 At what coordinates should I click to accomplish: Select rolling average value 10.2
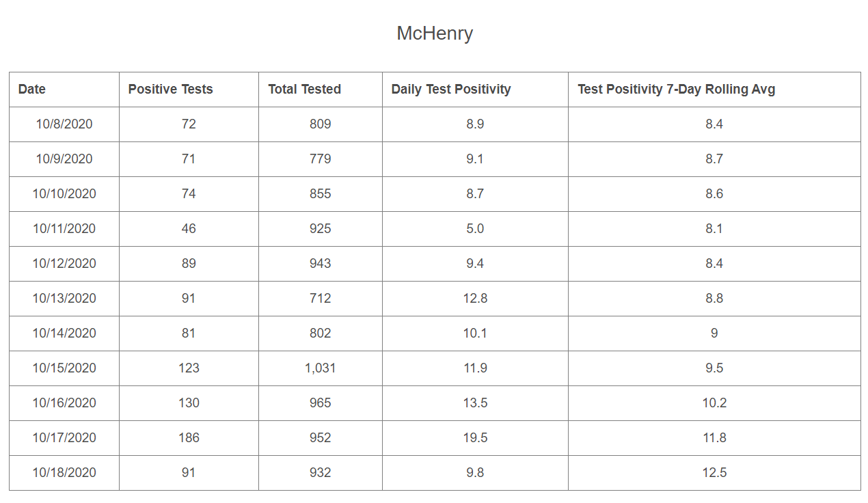tap(714, 403)
